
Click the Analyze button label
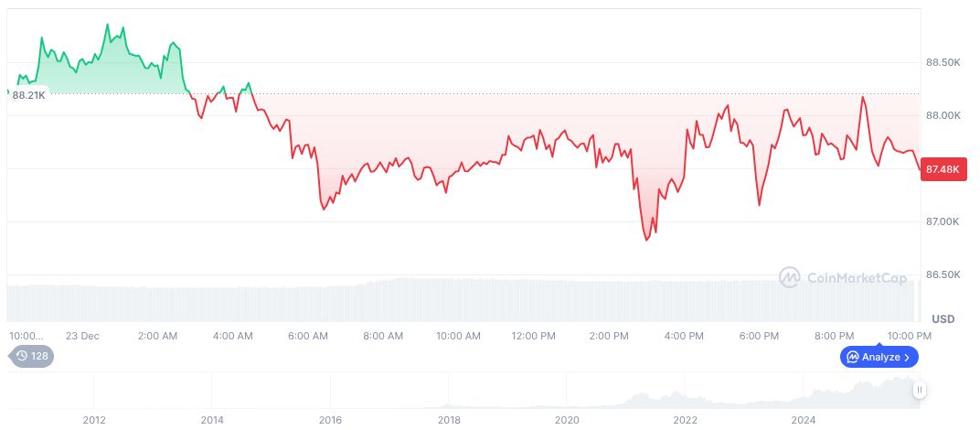[x=879, y=357]
